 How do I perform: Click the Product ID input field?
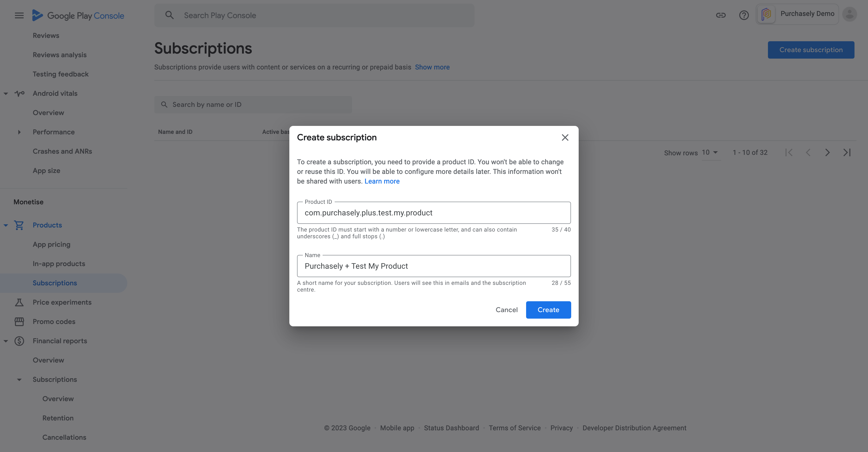[434, 213]
